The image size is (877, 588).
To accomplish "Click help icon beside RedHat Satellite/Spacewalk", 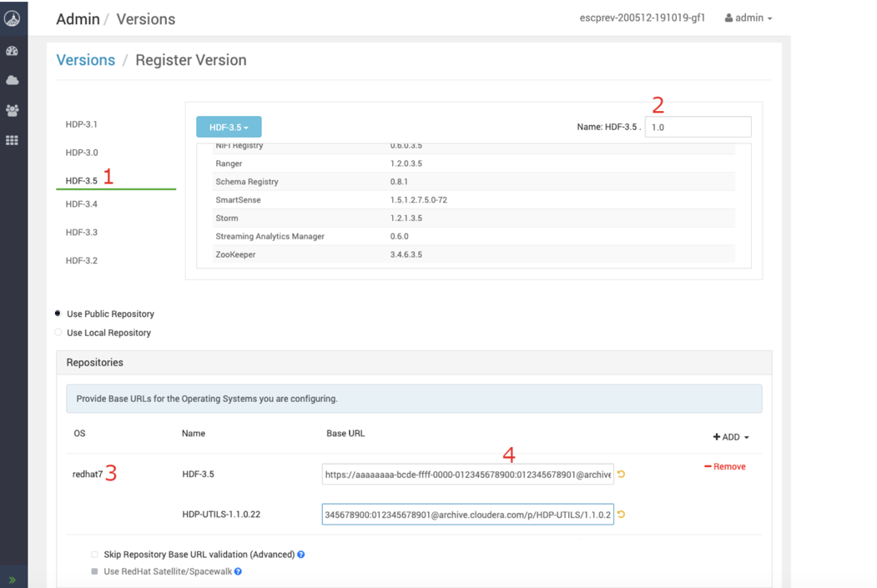I will [239, 572].
